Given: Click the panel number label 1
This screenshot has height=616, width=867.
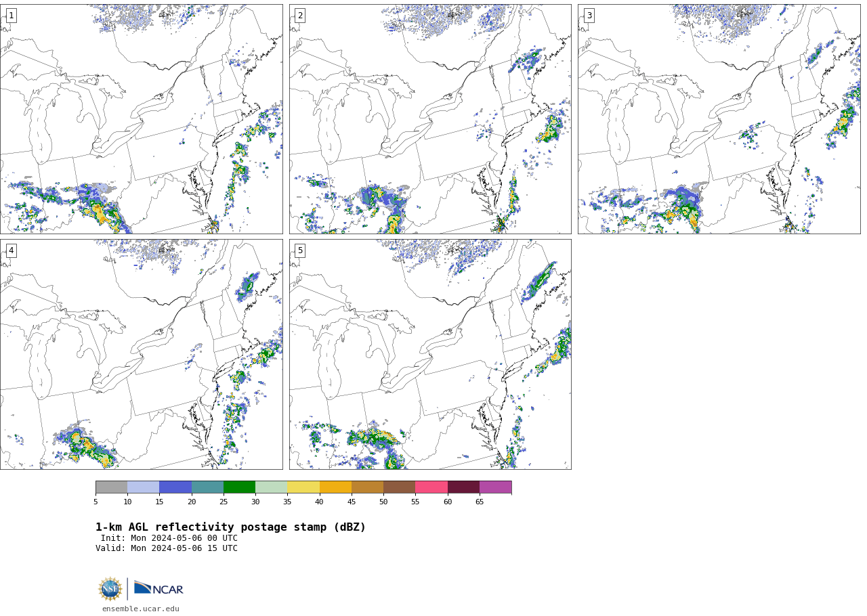Looking at the screenshot, I should [11, 16].
